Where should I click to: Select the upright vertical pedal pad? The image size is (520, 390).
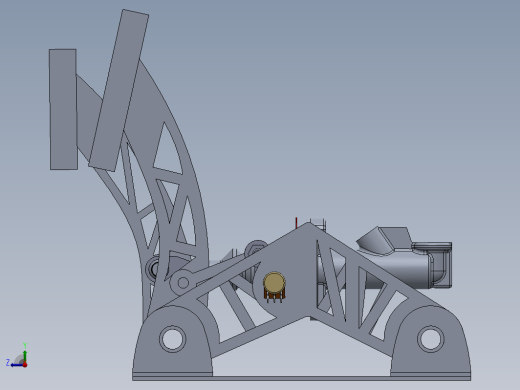pyautogui.click(x=63, y=109)
